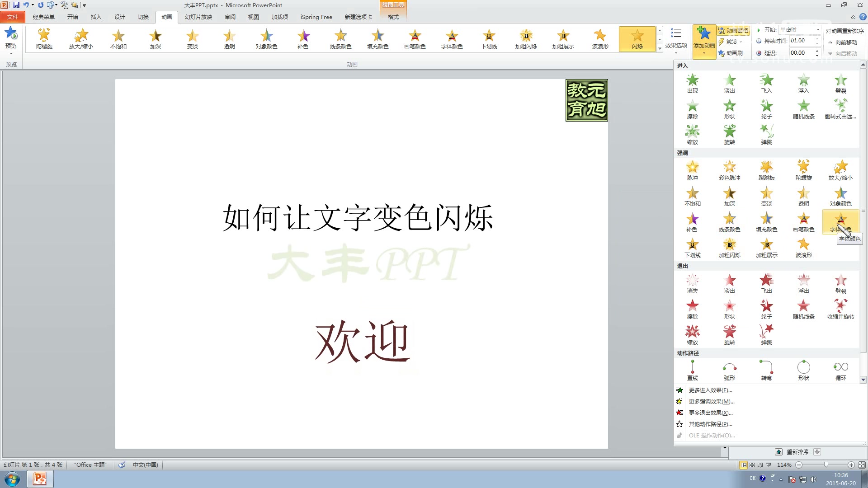Apply the 波浪形 animation in the ribbon
Screen dimensions: 868x488
tap(600, 38)
